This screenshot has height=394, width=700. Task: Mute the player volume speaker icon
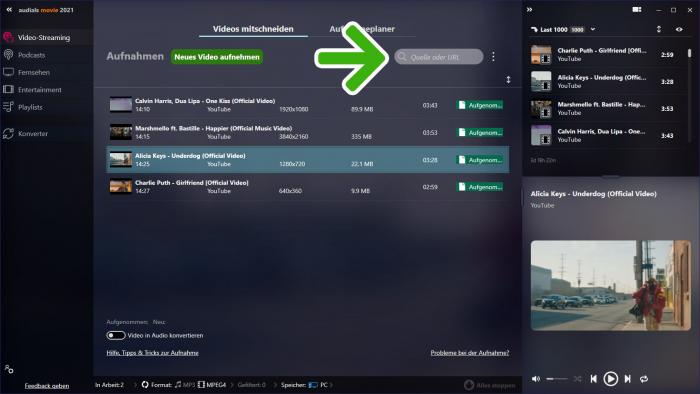click(536, 379)
